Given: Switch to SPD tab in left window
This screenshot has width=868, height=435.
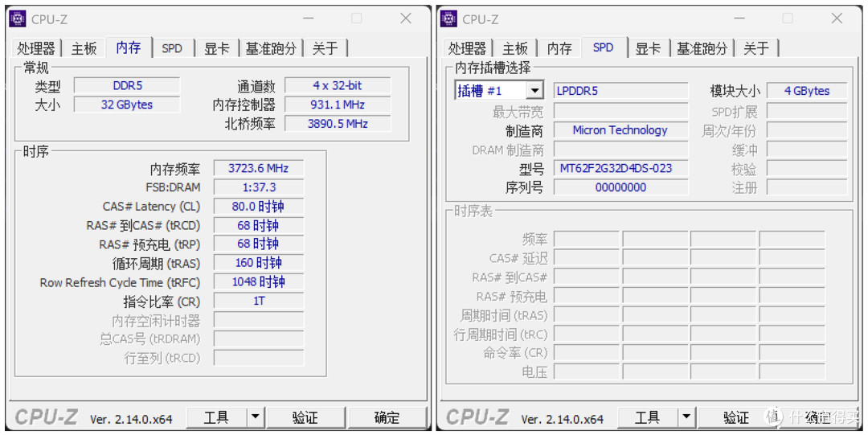Looking at the screenshot, I should (172, 48).
